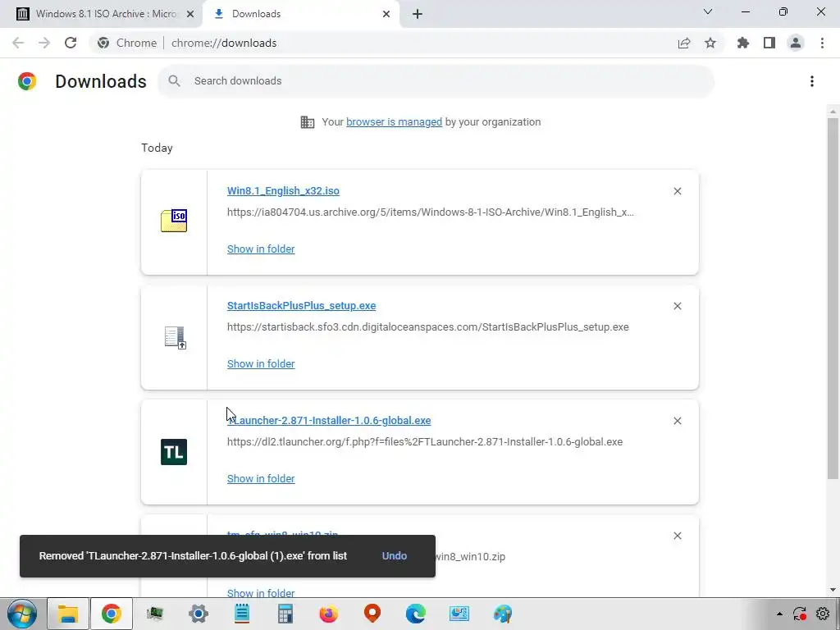This screenshot has width=840, height=630.
Task: Open Chrome's three-dot main menu
Action: tap(822, 43)
